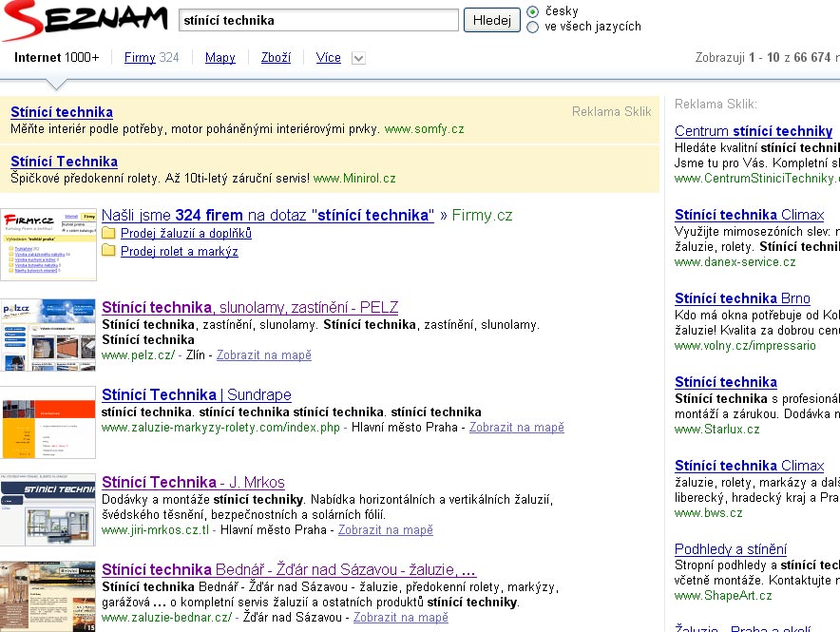Open the Více menu

[329, 57]
